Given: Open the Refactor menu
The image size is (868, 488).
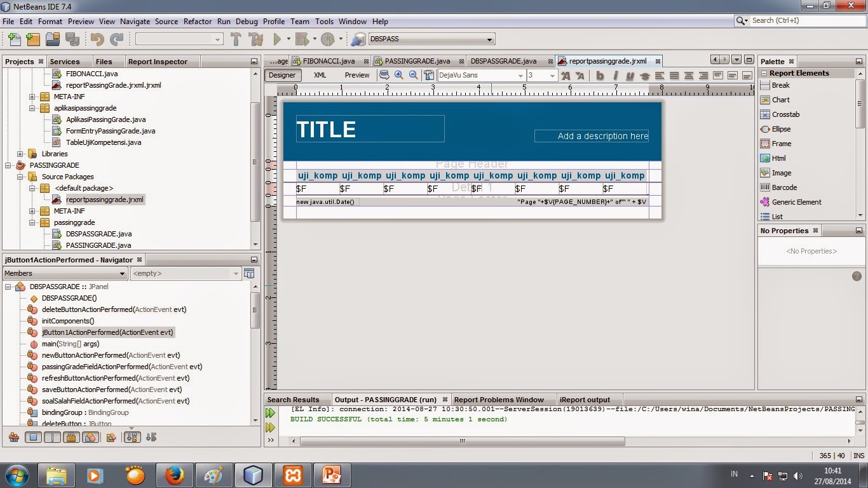Looking at the screenshot, I should 198,21.
